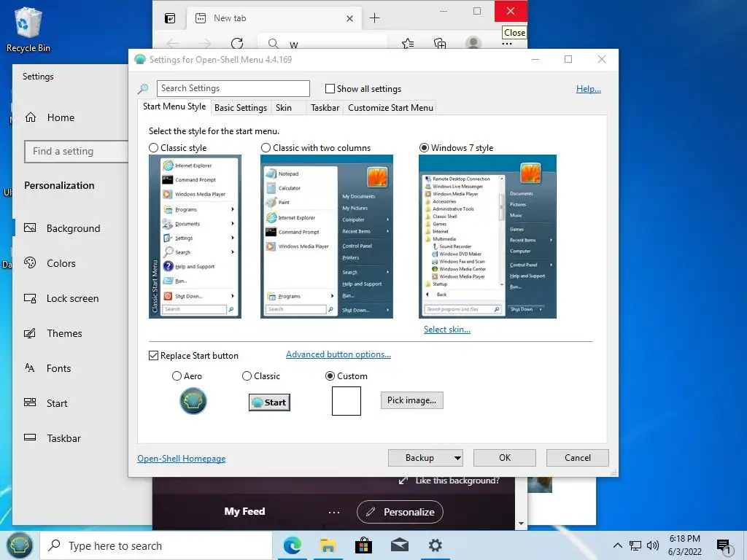
Task: Switch to the Skin tab
Action: pyautogui.click(x=284, y=108)
